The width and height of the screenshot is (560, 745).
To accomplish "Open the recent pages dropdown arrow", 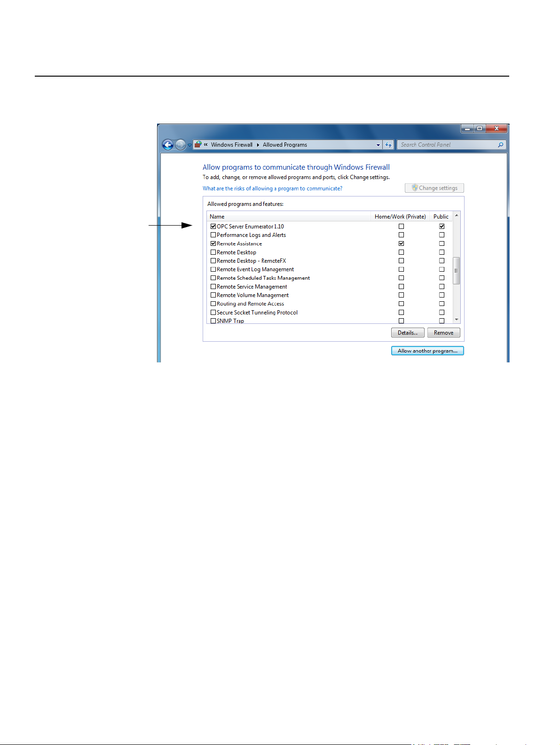I will coord(189,145).
